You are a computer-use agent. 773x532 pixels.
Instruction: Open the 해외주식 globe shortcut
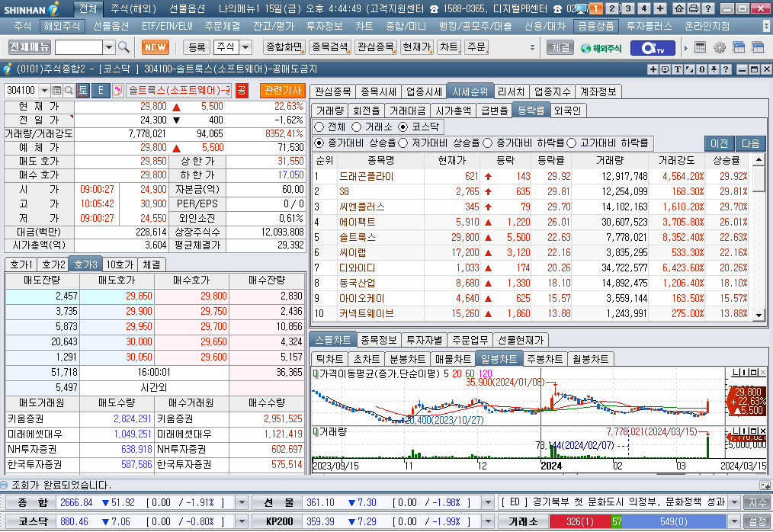pos(601,48)
